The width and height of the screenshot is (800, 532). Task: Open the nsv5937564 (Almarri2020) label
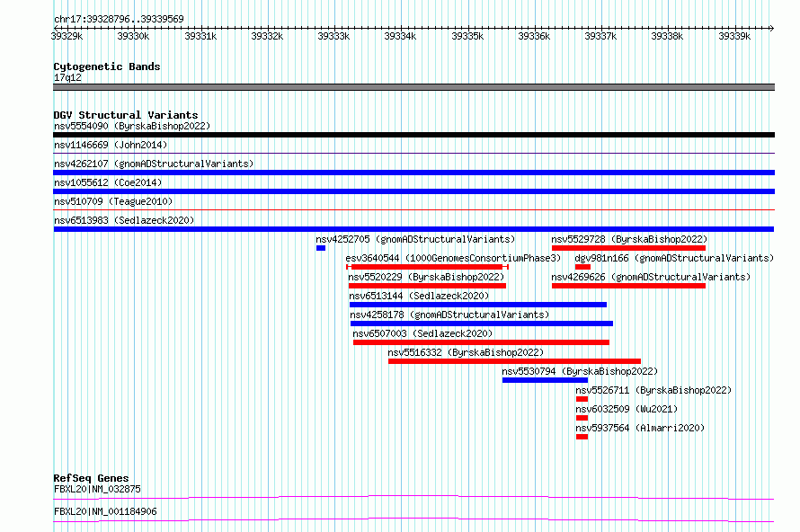[640, 428]
